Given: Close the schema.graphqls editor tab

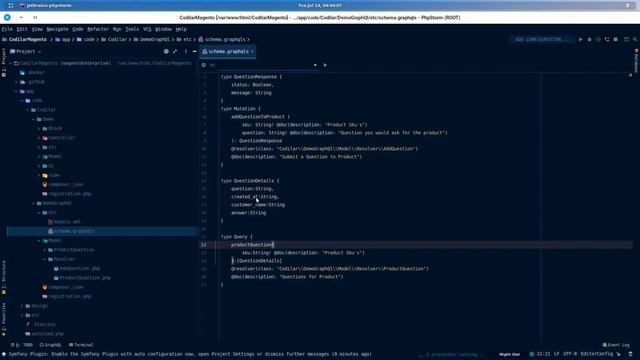Looking at the screenshot, I should 252,51.
